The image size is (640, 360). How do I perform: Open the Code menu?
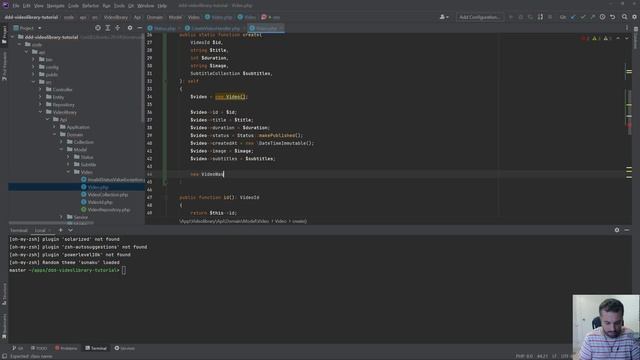tap(73, 6)
